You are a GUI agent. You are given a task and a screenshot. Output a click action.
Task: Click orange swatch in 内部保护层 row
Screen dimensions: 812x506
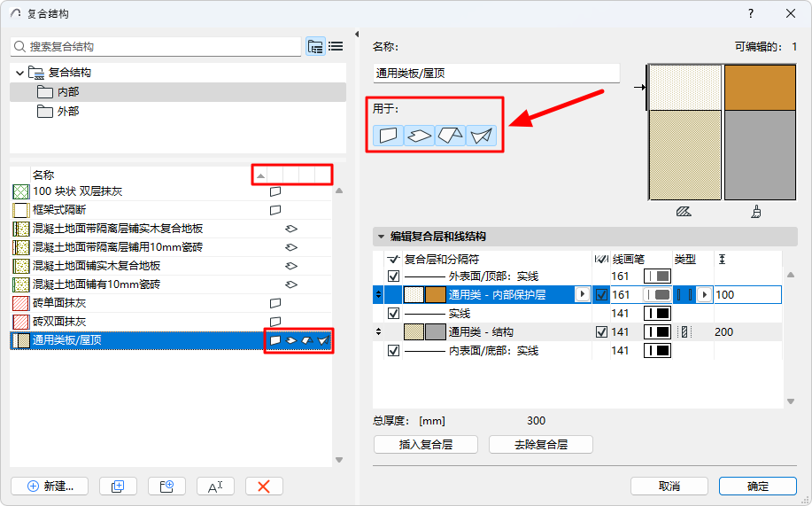(436, 294)
